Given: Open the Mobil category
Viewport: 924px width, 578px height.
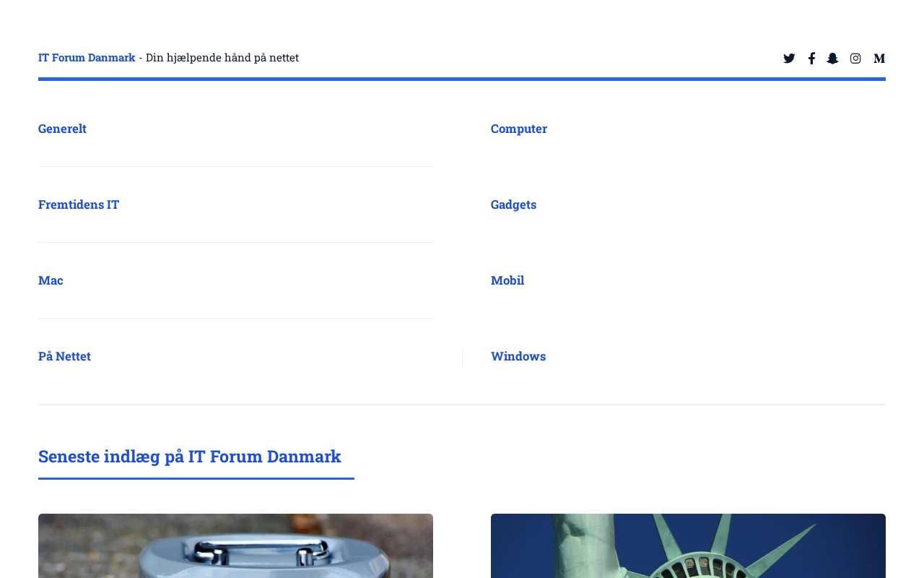Looking at the screenshot, I should tap(507, 280).
